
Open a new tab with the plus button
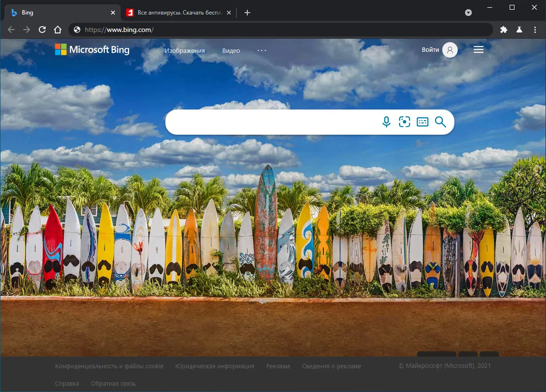coord(247,13)
